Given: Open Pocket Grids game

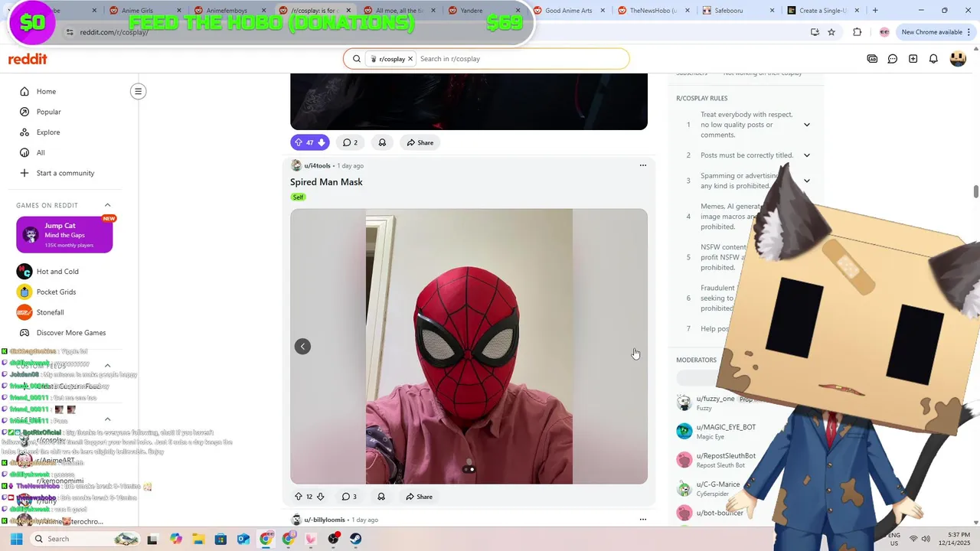Looking at the screenshot, I should 56,292.
